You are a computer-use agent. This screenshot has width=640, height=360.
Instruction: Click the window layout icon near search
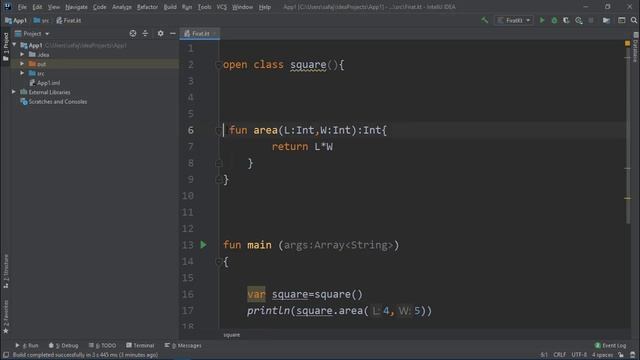(621, 20)
